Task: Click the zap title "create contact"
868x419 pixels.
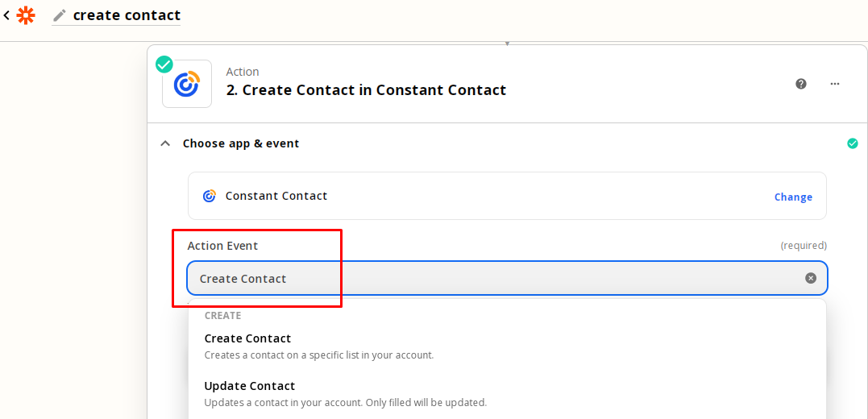Action: [127, 15]
